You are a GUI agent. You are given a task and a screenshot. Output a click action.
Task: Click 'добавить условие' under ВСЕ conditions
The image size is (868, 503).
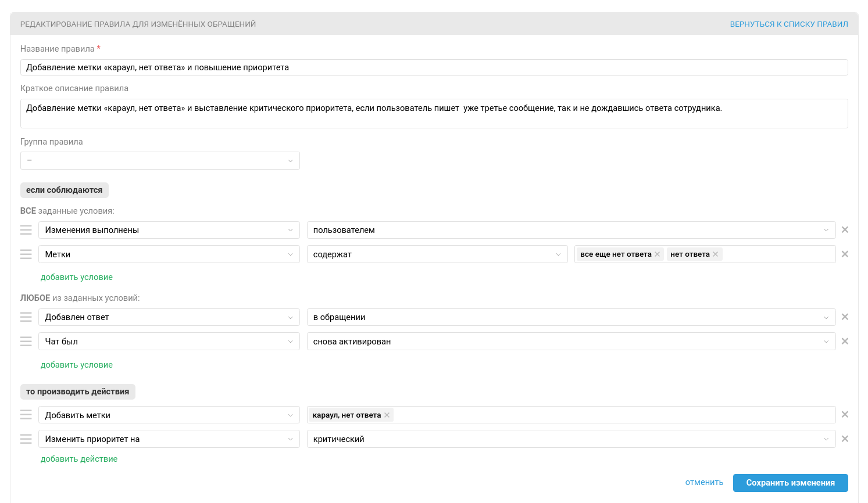pyautogui.click(x=77, y=277)
